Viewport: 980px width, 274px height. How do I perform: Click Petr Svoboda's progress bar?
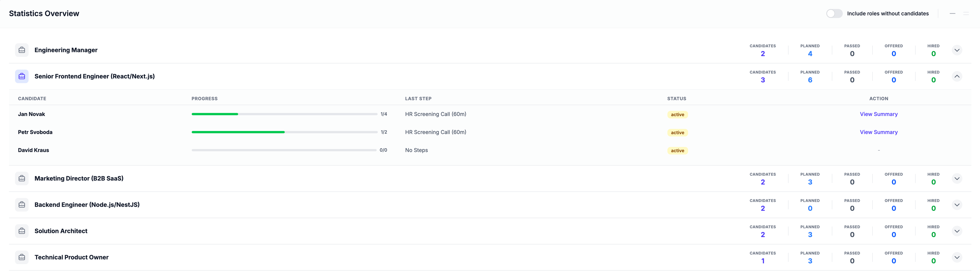pos(284,132)
